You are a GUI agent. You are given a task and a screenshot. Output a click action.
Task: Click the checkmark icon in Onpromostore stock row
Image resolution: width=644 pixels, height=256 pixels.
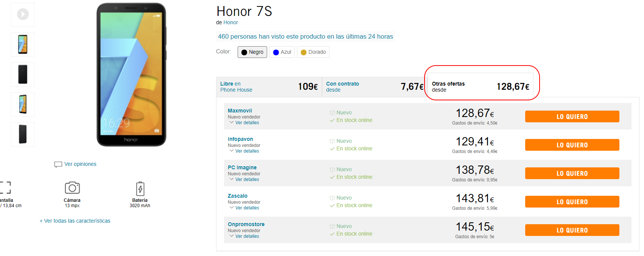tap(332, 234)
